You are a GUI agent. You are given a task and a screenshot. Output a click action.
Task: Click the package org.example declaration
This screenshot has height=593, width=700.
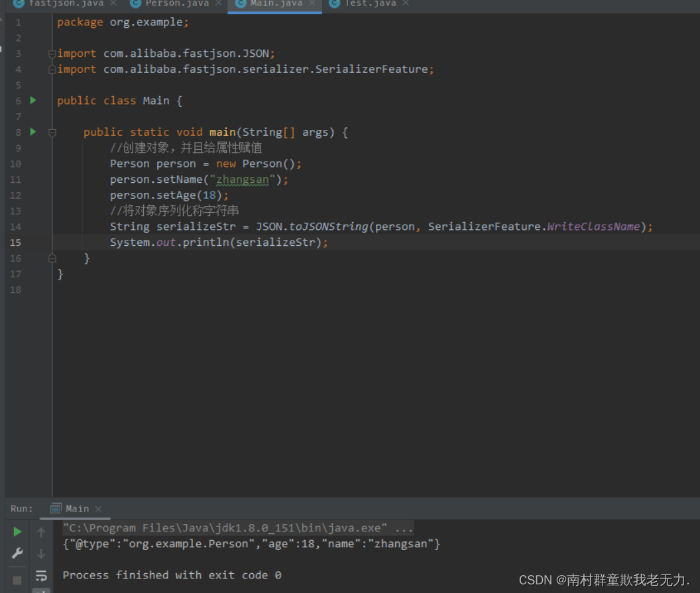[x=123, y=23]
